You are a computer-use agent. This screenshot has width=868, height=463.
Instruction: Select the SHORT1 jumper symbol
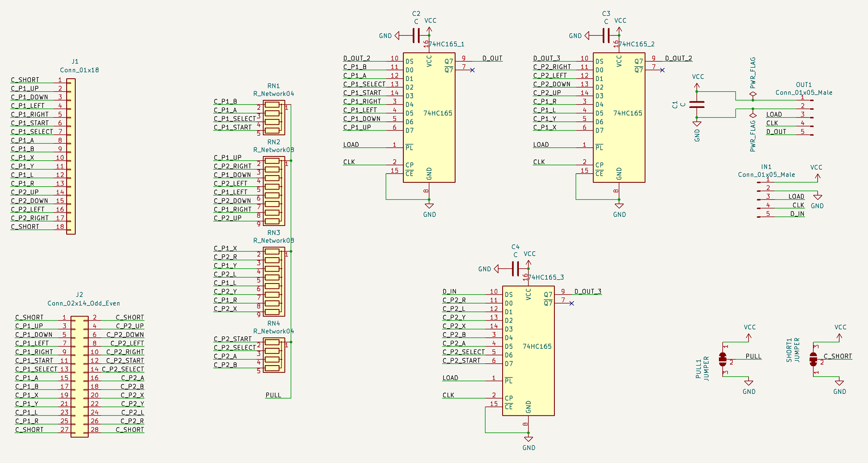[813, 359]
